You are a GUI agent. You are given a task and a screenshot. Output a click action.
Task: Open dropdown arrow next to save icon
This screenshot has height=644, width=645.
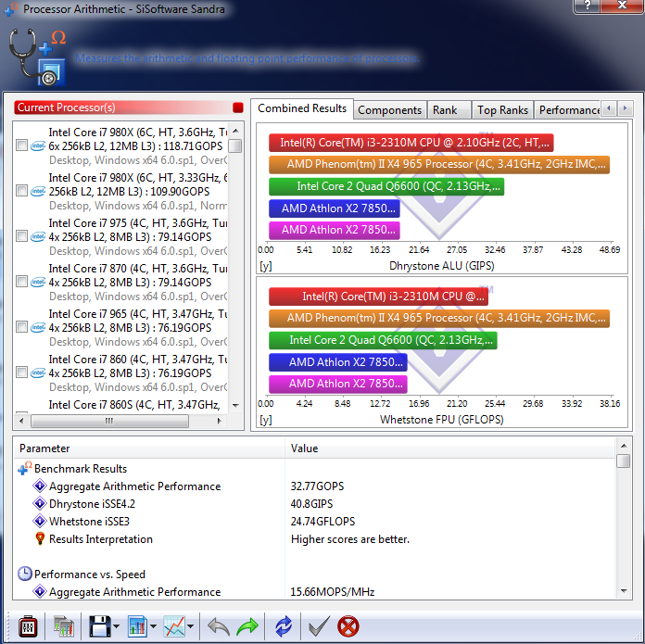pos(116,626)
